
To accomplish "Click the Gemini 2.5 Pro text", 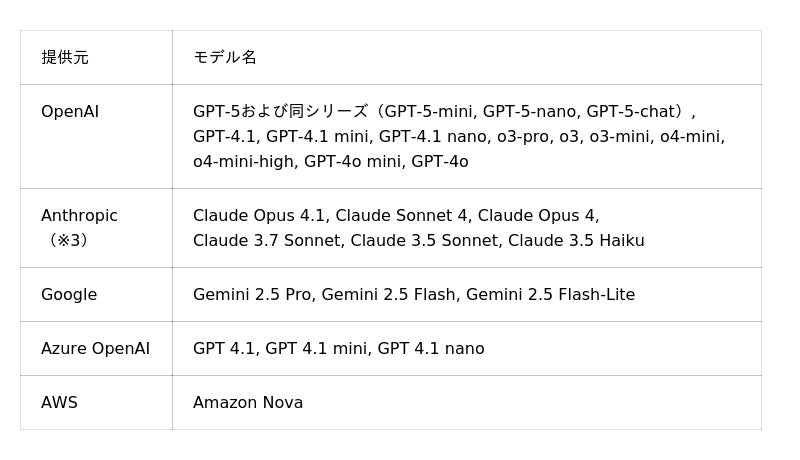I will (x=252, y=295).
